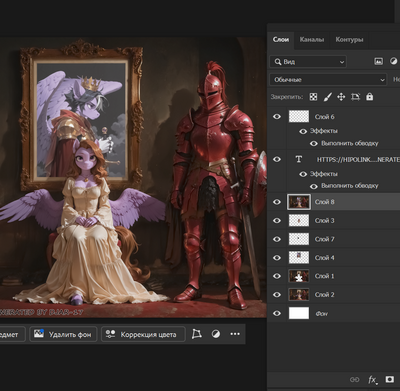
Task: Hide layer Слой 7
Action: [x=277, y=239]
